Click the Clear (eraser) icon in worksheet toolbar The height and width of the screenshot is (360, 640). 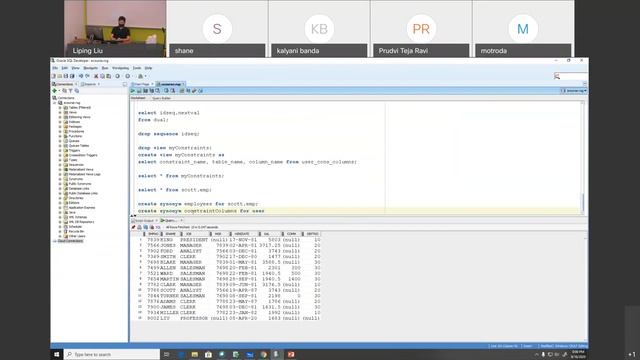coord(194,91)
